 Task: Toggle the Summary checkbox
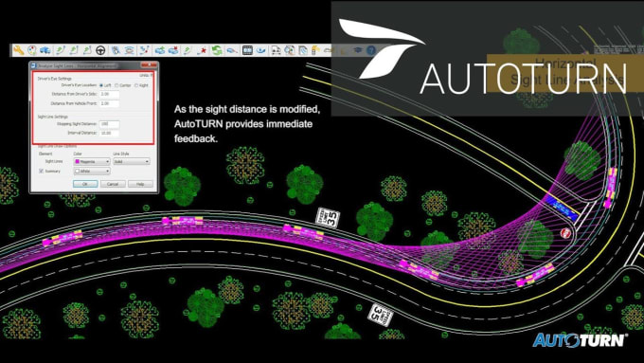tap(41, 171)
